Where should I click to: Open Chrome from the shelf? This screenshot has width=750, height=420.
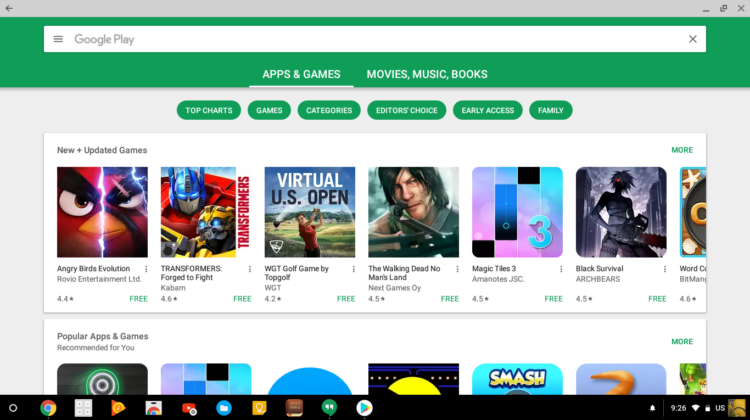click(48, 408)
